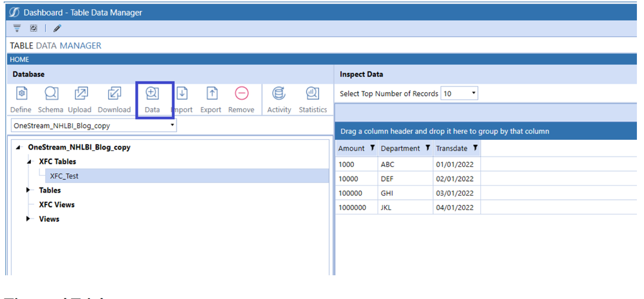
Task: Select the XFC Tables tree label
Action: (57, 162)
